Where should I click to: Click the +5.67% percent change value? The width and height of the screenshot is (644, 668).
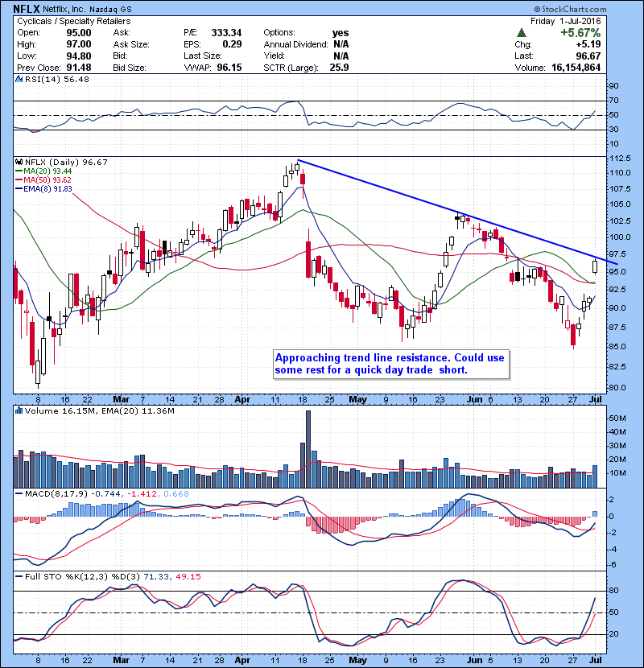pos(580,33)
